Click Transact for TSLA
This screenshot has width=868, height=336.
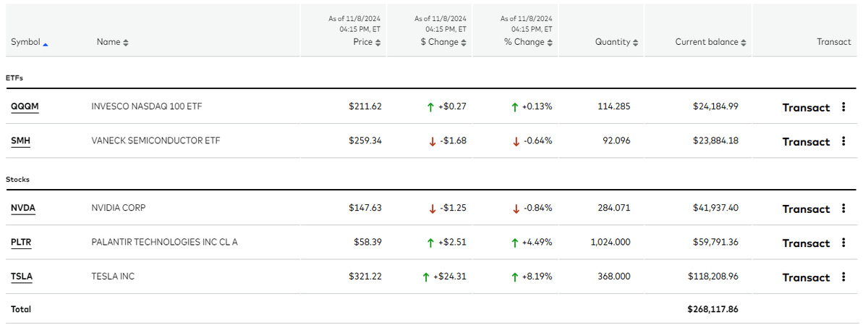[x=806, y=277]
